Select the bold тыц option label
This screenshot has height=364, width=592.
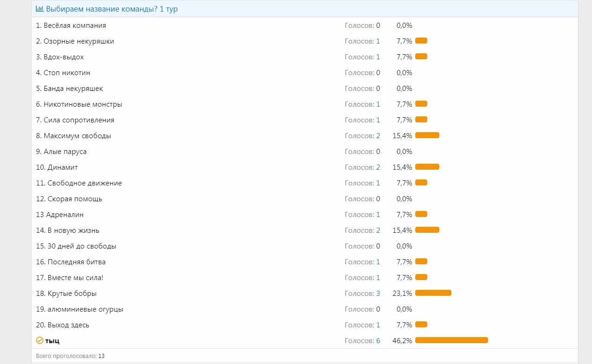click(52, 341)
